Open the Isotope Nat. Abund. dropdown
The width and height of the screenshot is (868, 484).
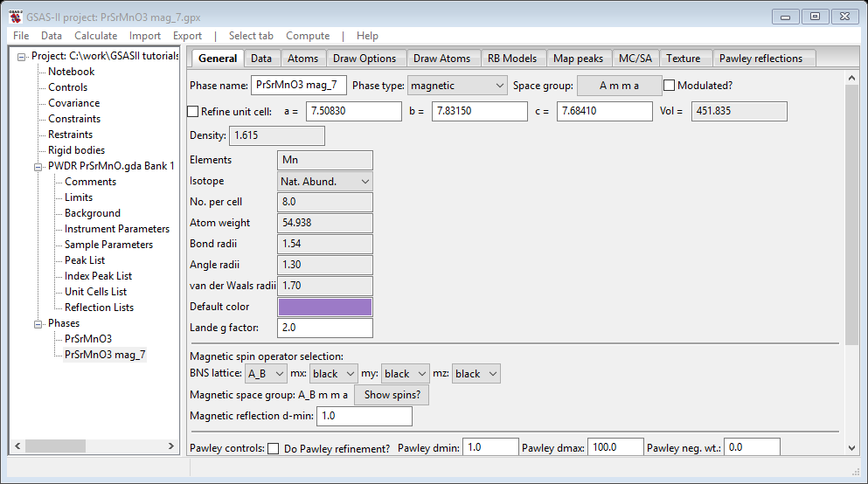point(325,182)
